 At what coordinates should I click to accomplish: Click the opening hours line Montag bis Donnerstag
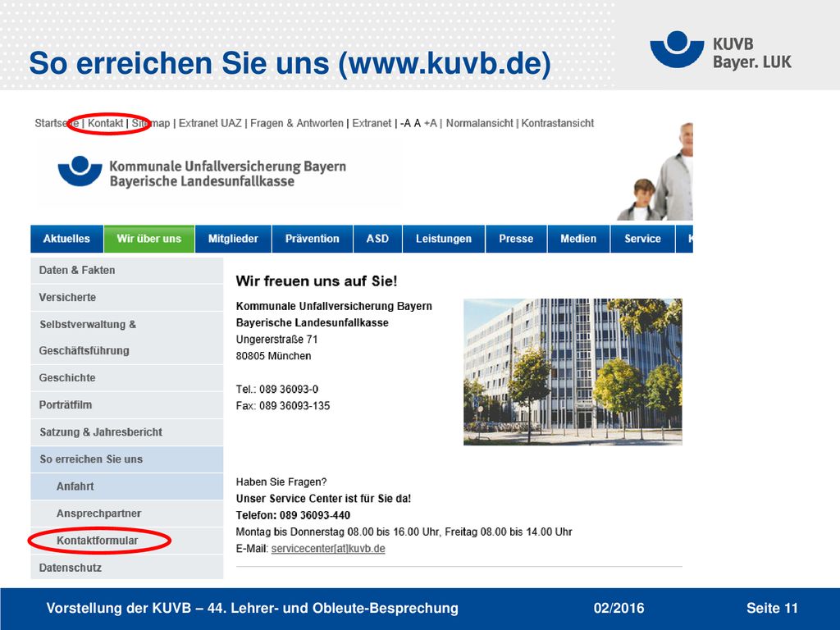[404, 532]
